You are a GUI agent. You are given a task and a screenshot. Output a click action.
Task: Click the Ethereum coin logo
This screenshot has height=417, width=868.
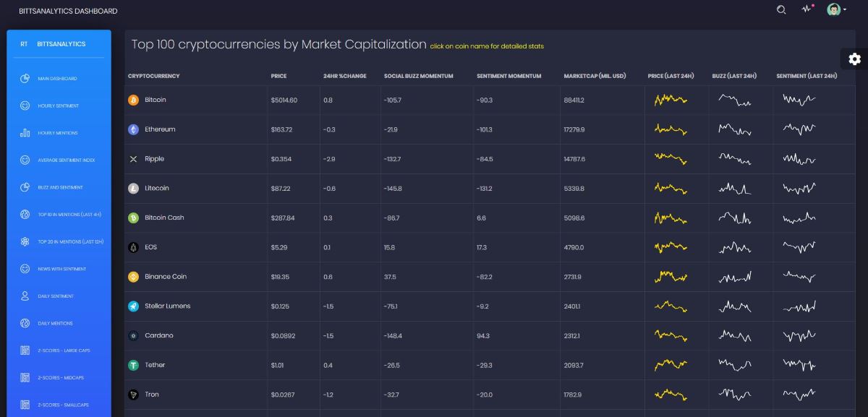tap(133, 129)
